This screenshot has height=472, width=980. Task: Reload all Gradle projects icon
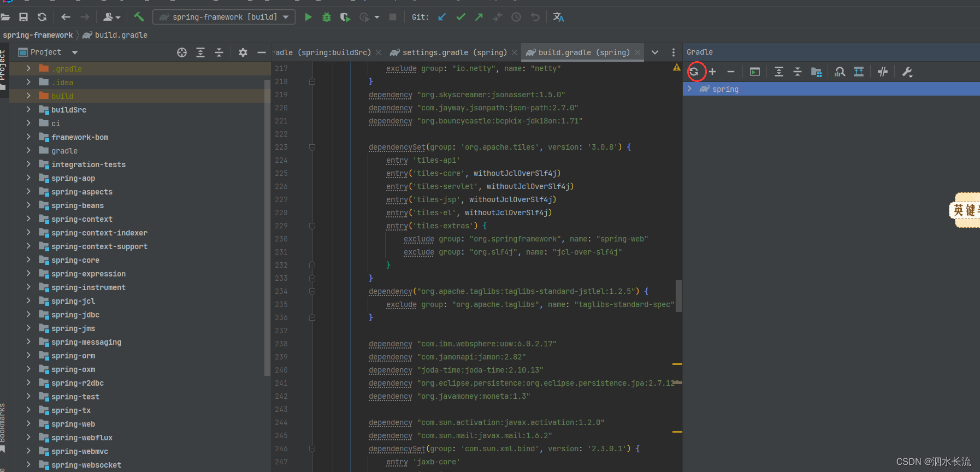point(694,72)
